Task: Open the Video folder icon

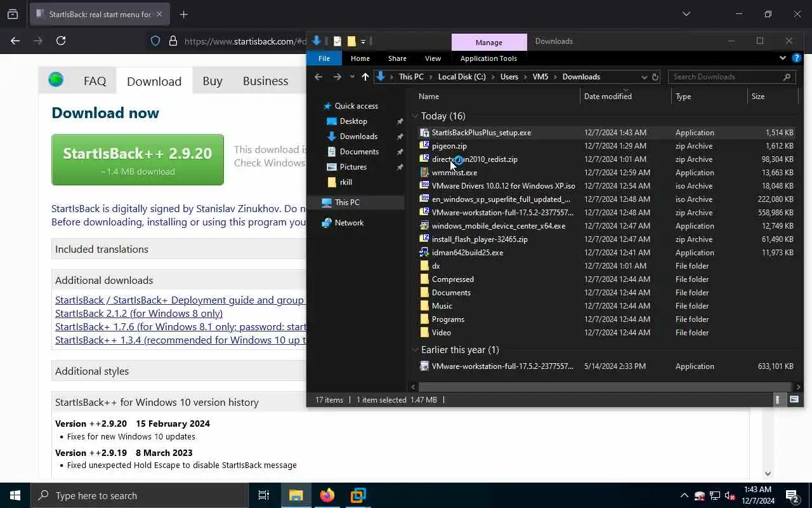Action: 424,333
